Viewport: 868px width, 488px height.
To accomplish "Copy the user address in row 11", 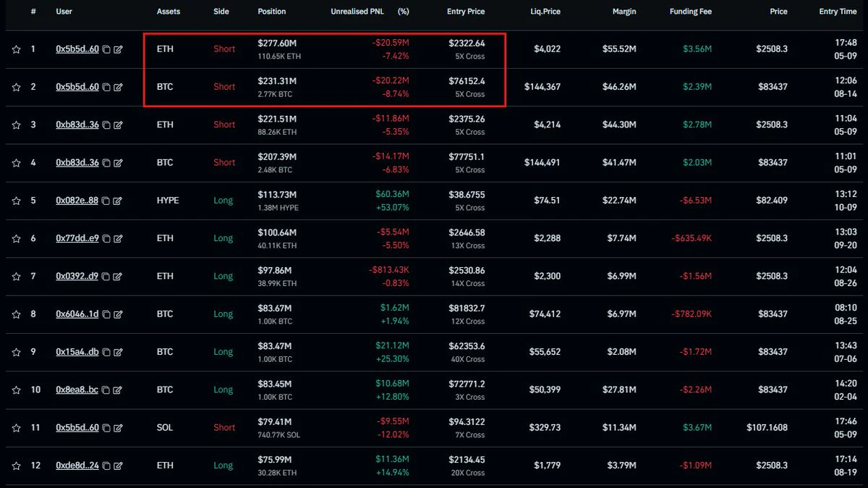I will point(106,428).
